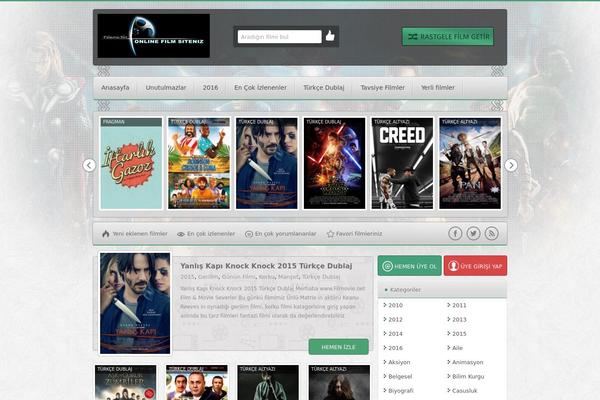This screenshot has width=600, height=400.
Task: Go to next slide in film carousel
Action: (511, 165)
